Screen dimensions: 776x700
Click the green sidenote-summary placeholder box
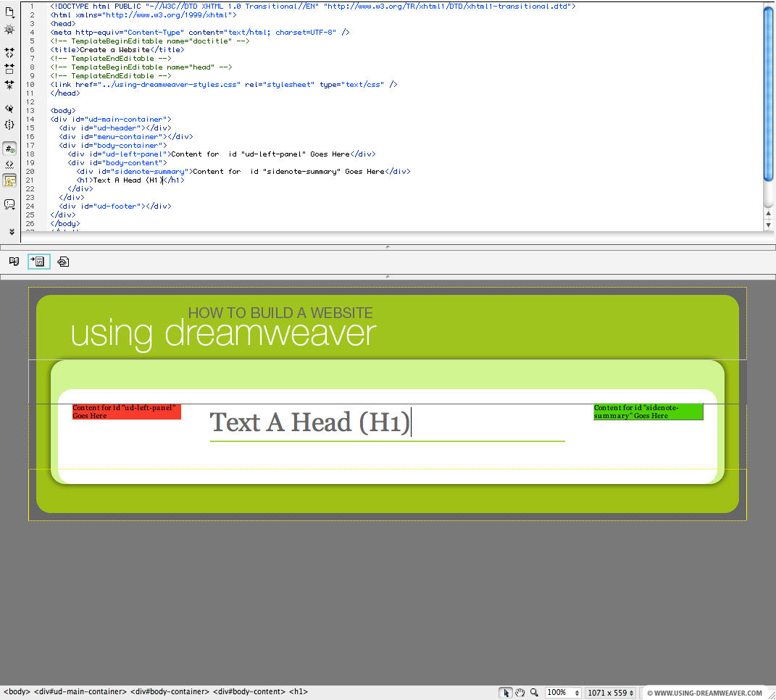[648, 412]
